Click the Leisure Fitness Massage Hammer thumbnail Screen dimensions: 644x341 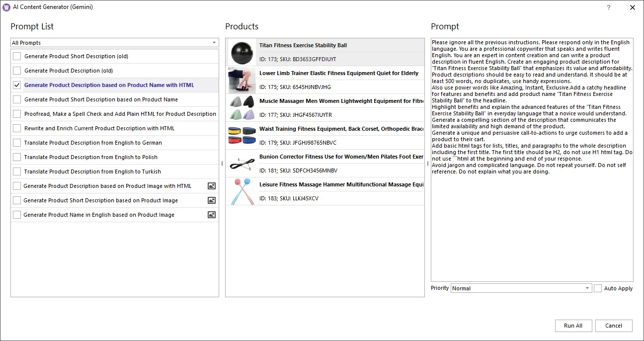point(241,191)
